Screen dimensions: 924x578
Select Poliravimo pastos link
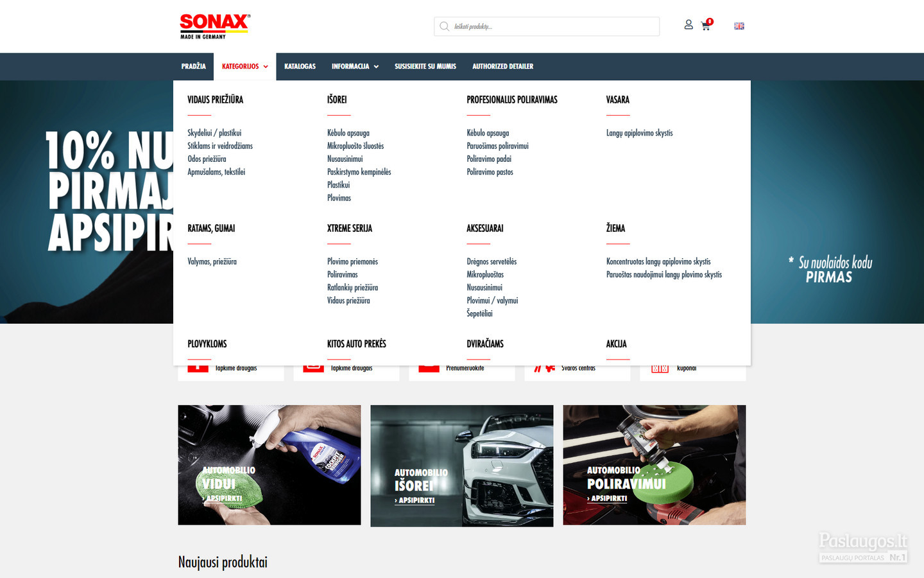point(490,172)
